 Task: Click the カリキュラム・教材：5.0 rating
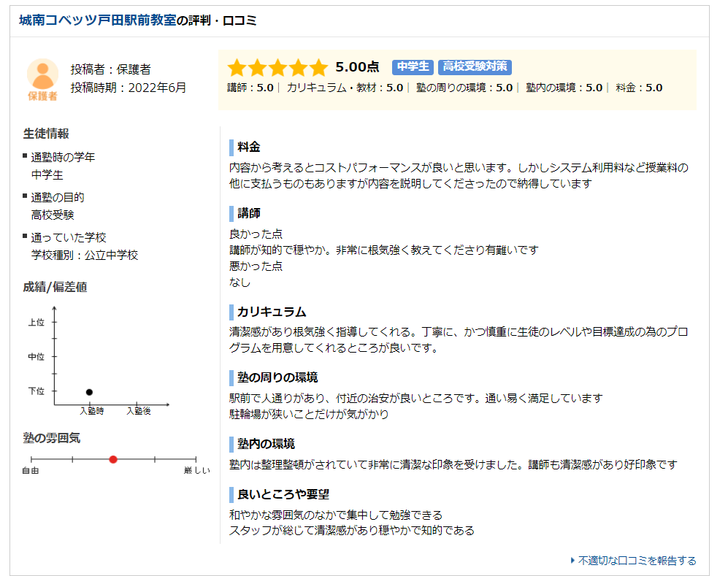pyautogui.click(x=345, y=88)
